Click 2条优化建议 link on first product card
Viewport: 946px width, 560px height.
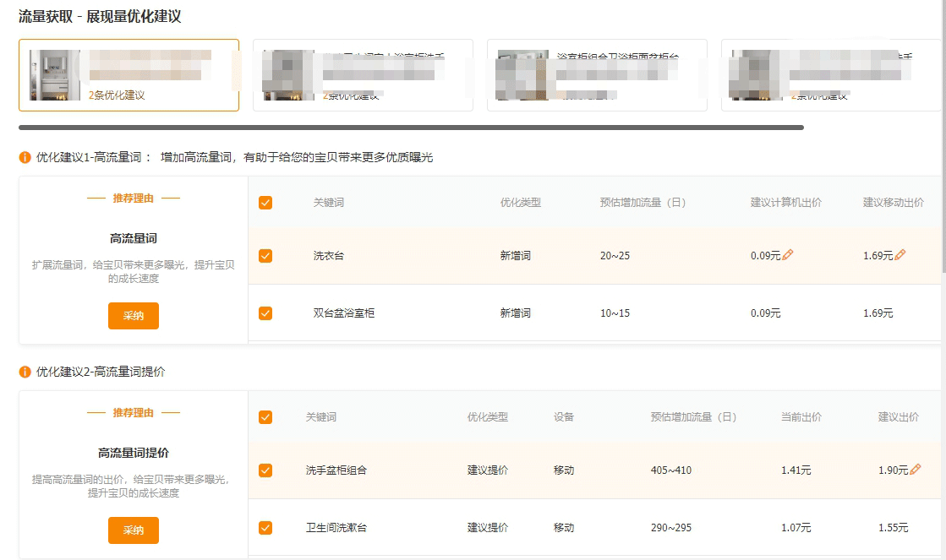tap(117, 95)
